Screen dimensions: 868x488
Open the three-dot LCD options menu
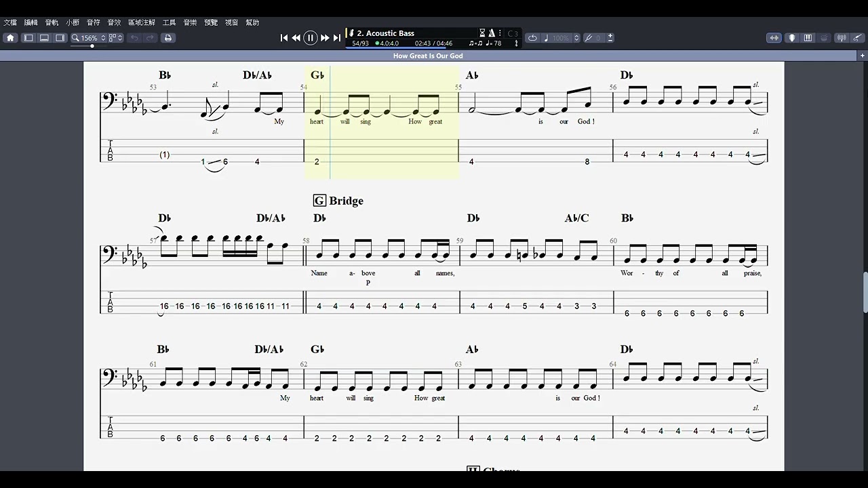[500, 33]
